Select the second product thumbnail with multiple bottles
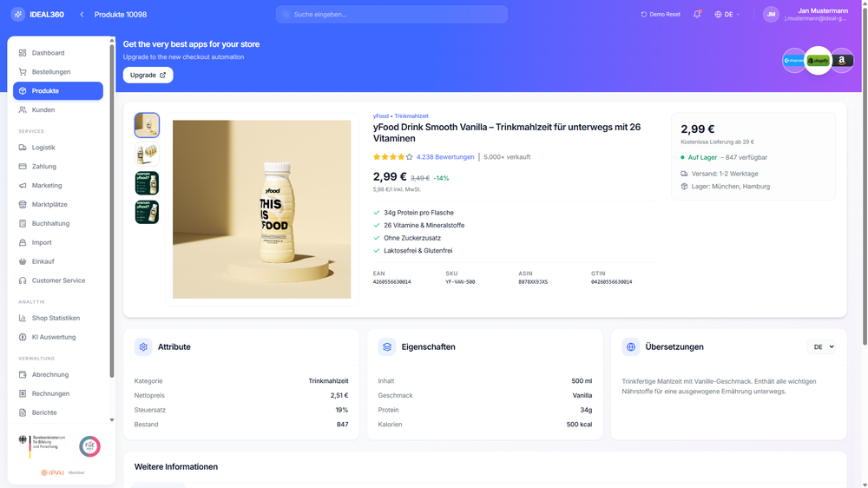 coord(147,154)
